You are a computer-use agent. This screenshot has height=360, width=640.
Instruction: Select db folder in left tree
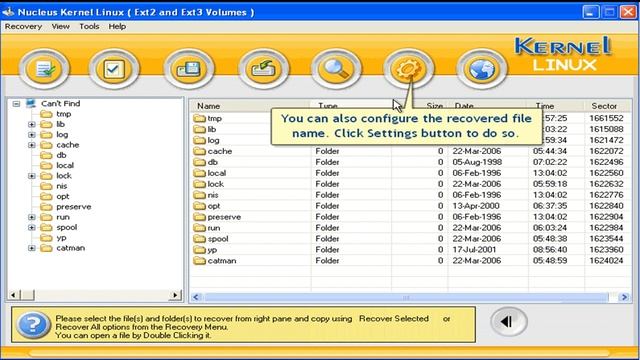[61, 155]
